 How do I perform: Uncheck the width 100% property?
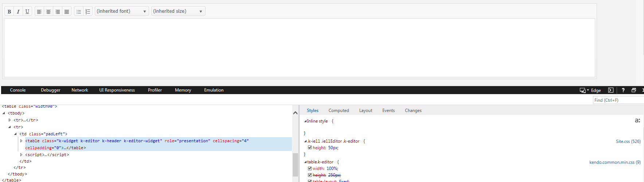pyautogui.click(x=310, y=169)
